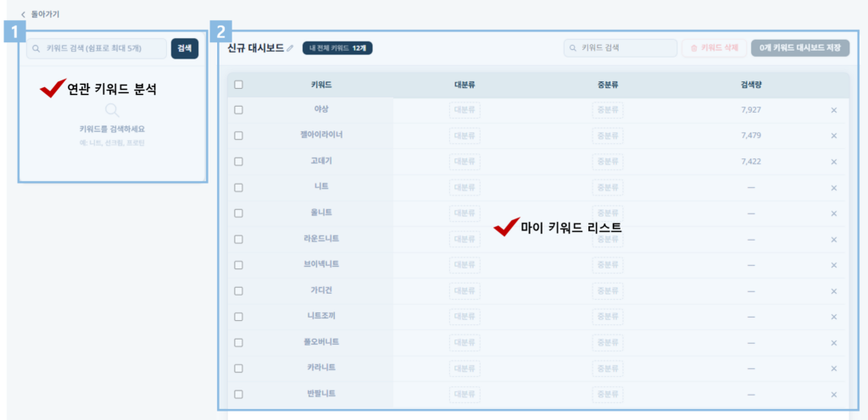Choose 대분류 for the 니트 row
868x420 pixels.
pyautogui.click(x=465, y=188)
